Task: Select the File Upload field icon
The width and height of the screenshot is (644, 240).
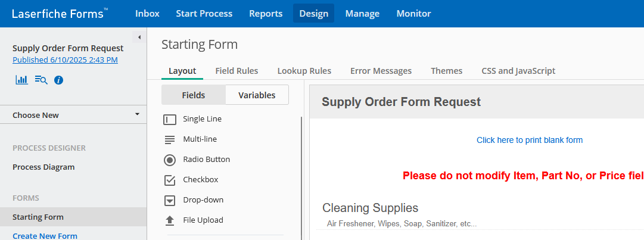Action: pos(170,220)
